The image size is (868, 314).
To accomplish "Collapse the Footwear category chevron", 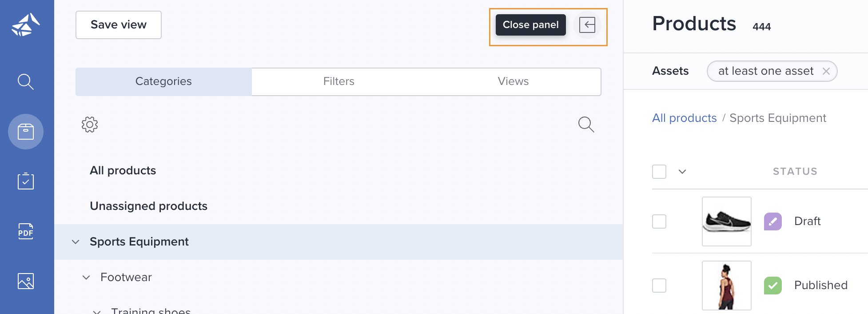I will click(87, 278).
